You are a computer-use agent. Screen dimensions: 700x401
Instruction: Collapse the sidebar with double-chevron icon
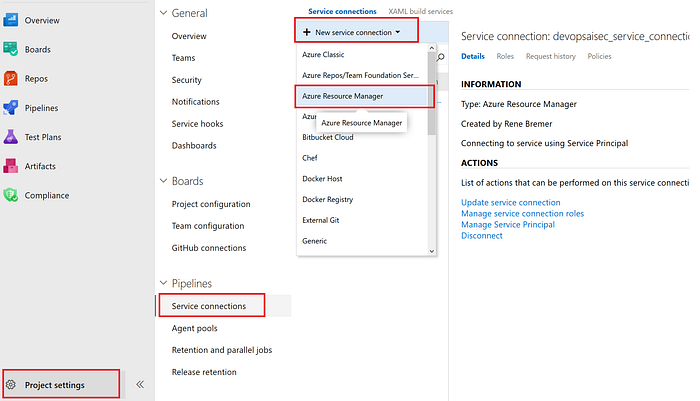click(140, 384)
